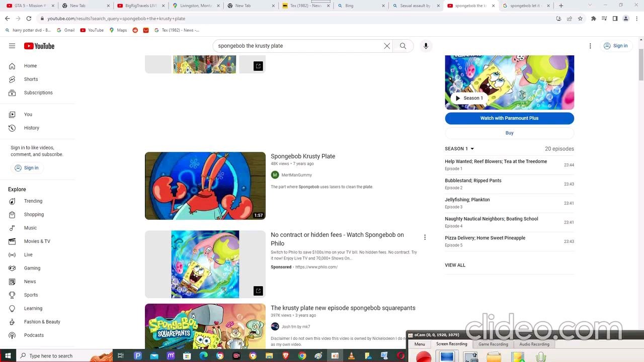The width and height of the screenshot is (644, 362).
Task: Focus the YouTube search input field
Action: pos(300,46)
